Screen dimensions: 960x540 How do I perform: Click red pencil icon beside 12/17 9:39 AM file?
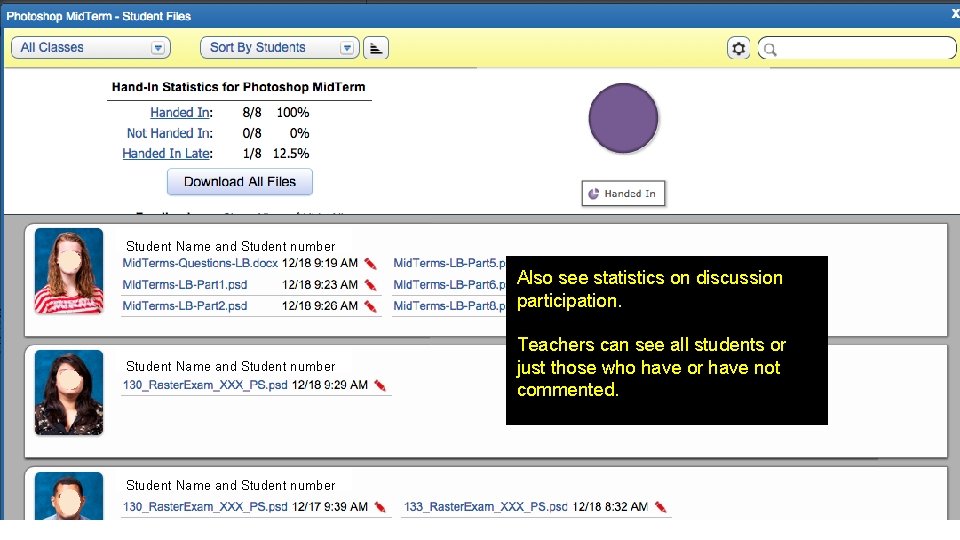click(x=380, y=508)
